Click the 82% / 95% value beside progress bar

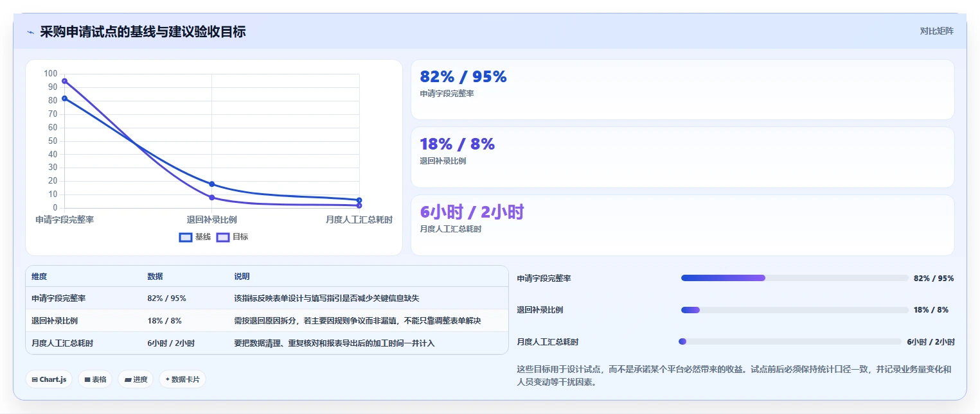click(x=934, y=279)
